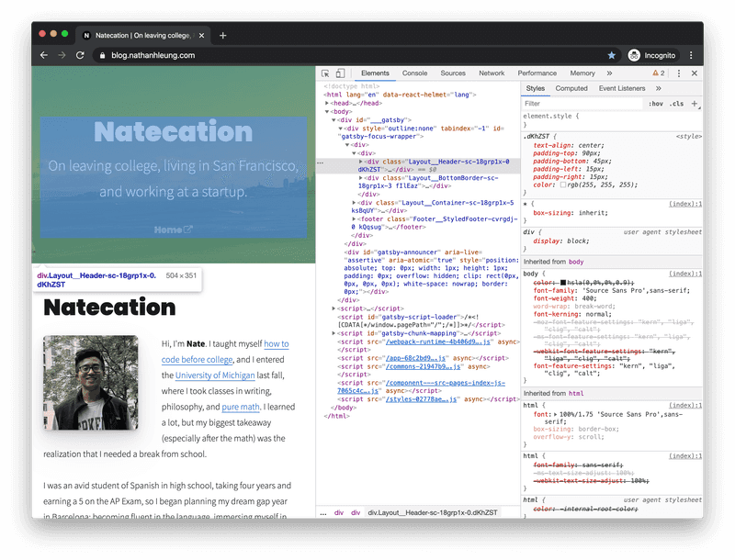Toggle the .cls class editor

click(676, 104)
